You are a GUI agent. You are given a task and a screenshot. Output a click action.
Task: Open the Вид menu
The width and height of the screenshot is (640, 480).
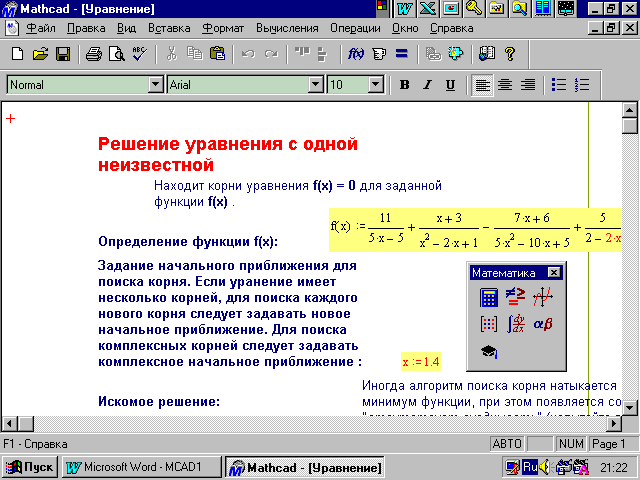[126, 28]
